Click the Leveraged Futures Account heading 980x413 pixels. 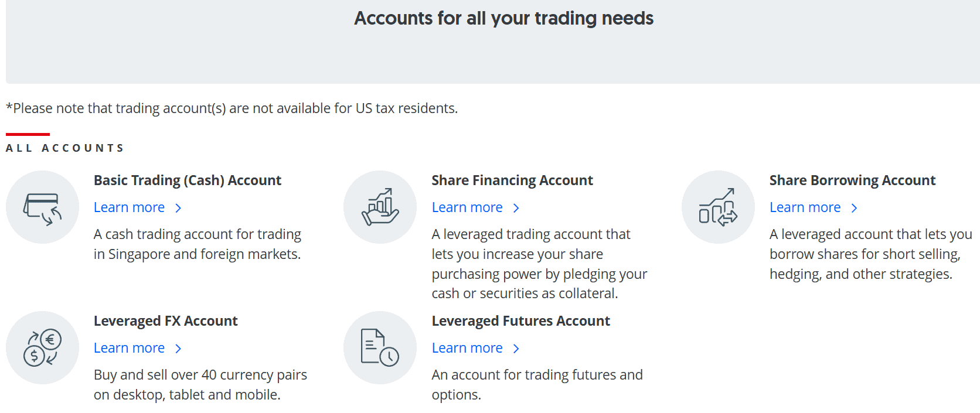pos(520,320)
